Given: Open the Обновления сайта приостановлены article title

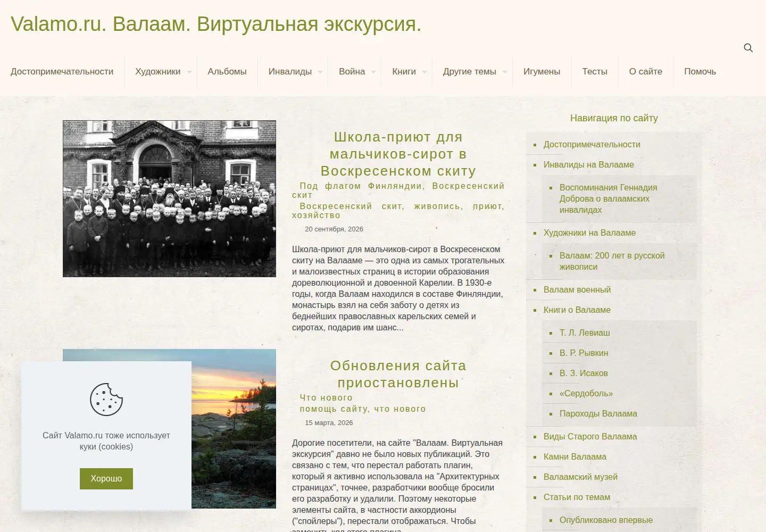Looking at the screenshot, I should pos(398,374).
